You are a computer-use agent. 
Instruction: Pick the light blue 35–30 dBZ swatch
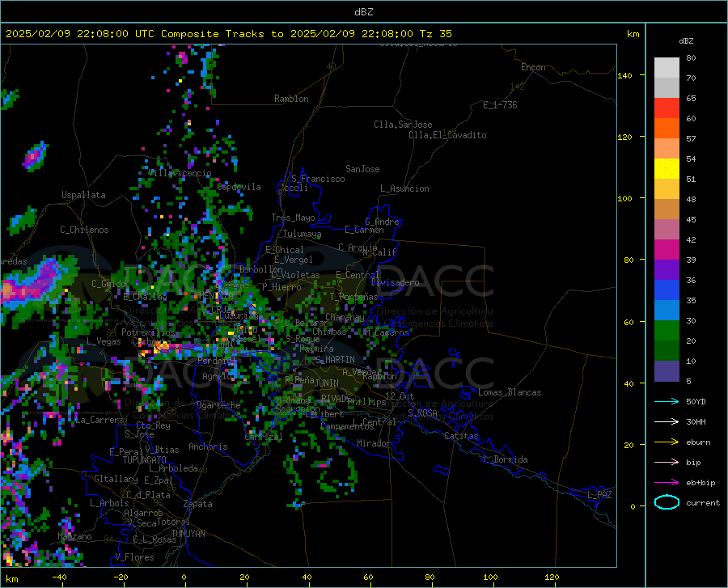(667, 311)
